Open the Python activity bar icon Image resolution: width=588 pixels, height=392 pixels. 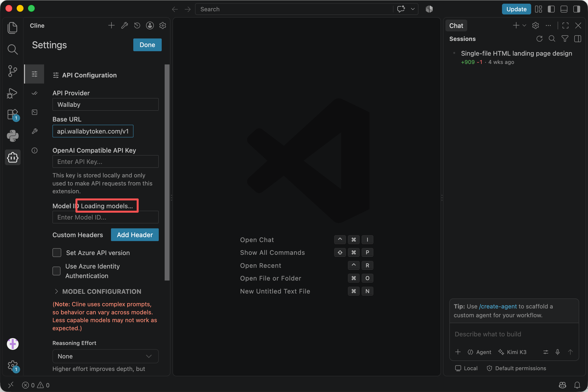tap(12, 136)
